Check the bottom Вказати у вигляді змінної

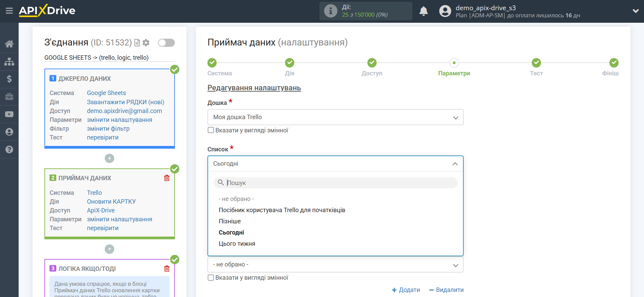pos(211,278)
